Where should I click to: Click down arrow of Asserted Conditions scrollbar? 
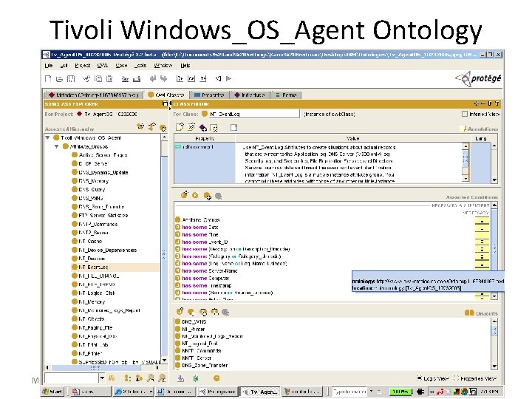coord(494,296)
